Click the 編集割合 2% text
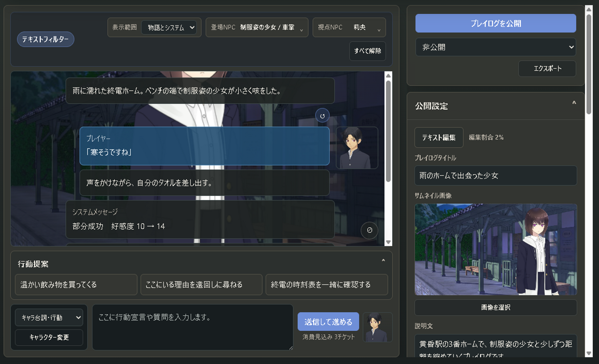Viewport: 599px width, 364px height. (486, 137)
